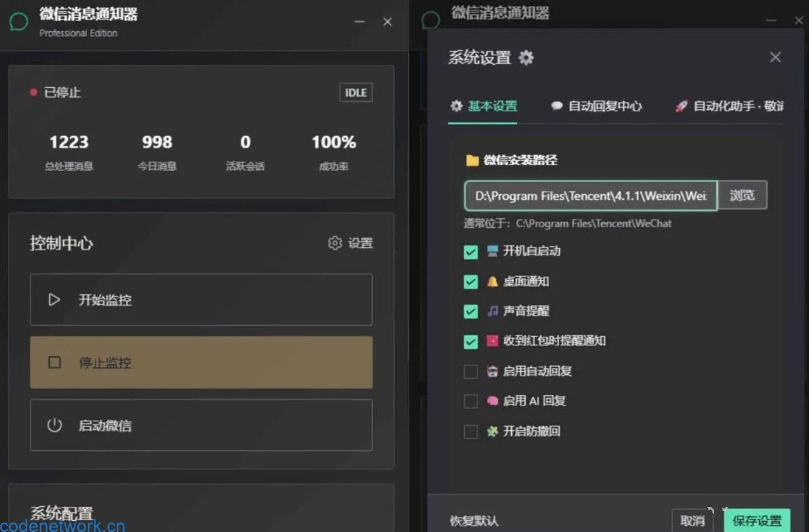Click the music note icon for sound alerts
This screenshot has height=532, width=809.
tap(492, 311)
